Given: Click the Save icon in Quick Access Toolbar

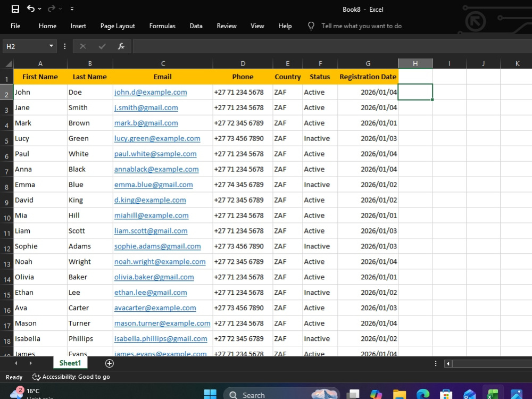Looking at the screenshot, I should click(x=15, y=9).
